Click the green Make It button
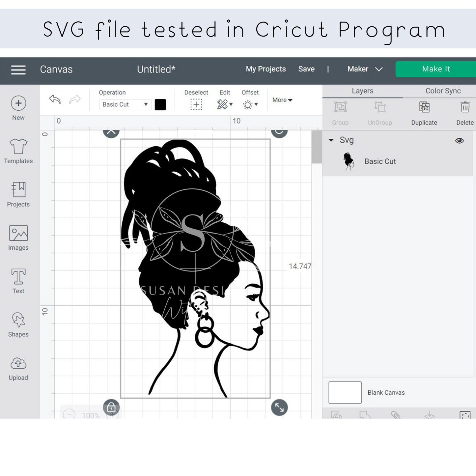The image size is (476, 476). (435, 69)
